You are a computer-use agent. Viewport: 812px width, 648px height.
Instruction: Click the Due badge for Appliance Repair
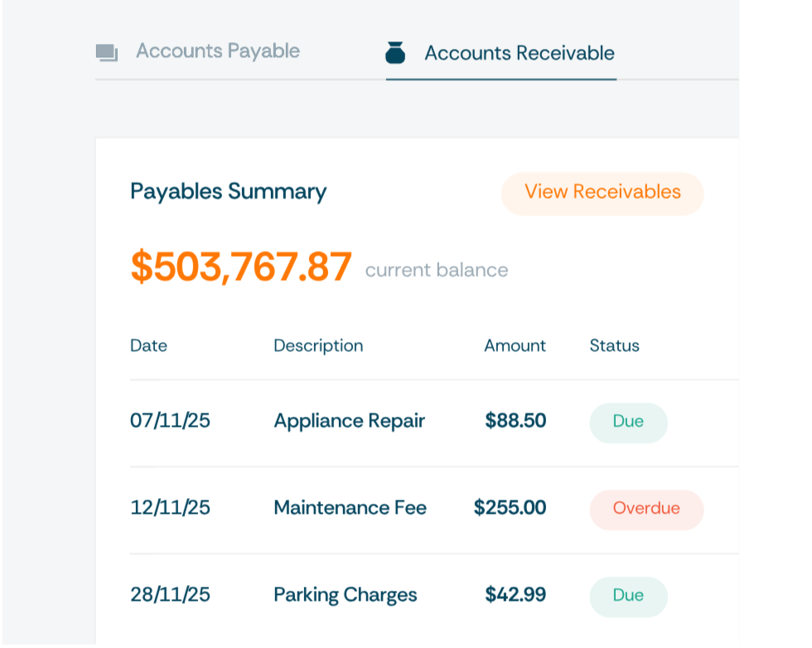point(628,422)
